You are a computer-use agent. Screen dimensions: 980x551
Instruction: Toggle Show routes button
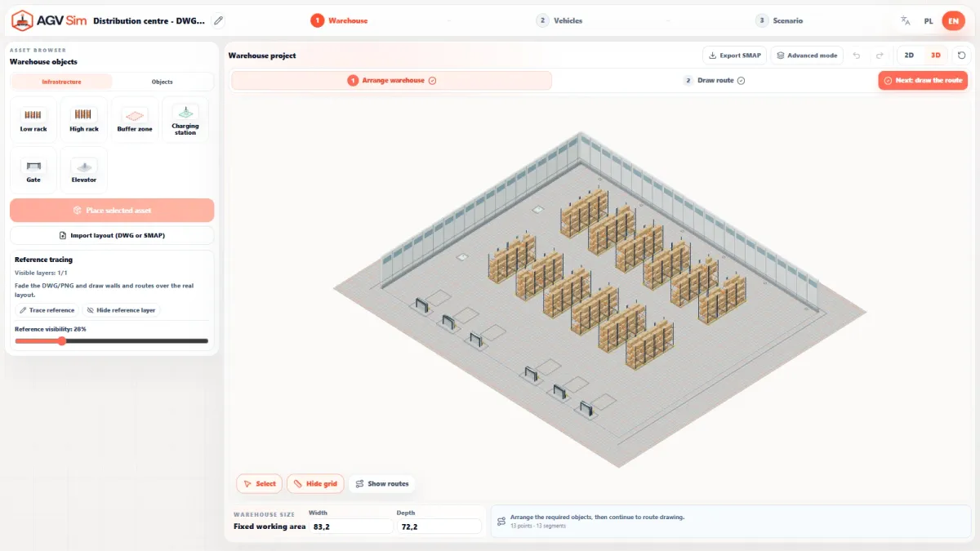click(x=382, y=484)
